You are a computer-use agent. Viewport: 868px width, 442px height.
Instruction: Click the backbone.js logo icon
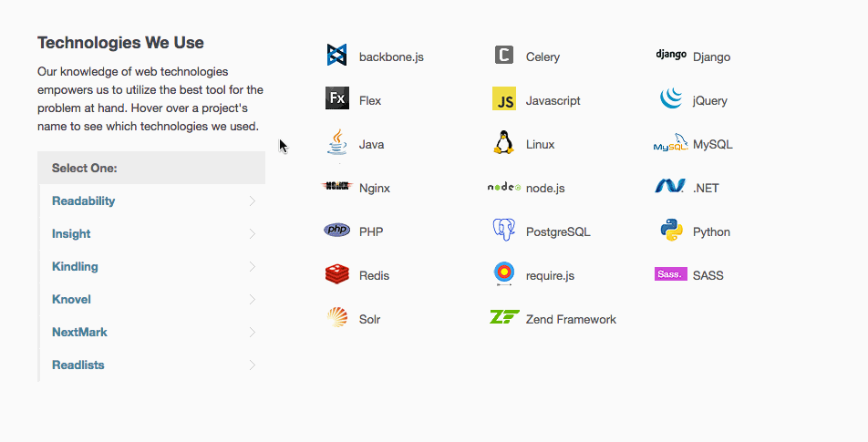point(336,55)
